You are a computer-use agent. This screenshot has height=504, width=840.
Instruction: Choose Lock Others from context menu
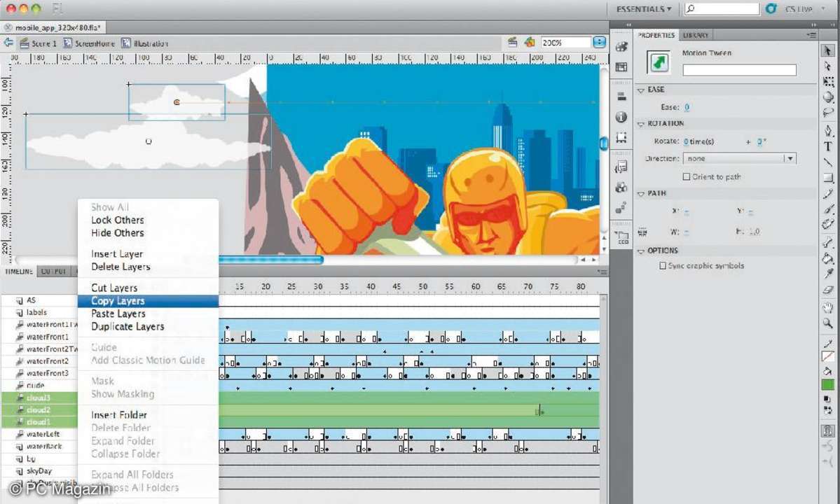tap(117, 220)
